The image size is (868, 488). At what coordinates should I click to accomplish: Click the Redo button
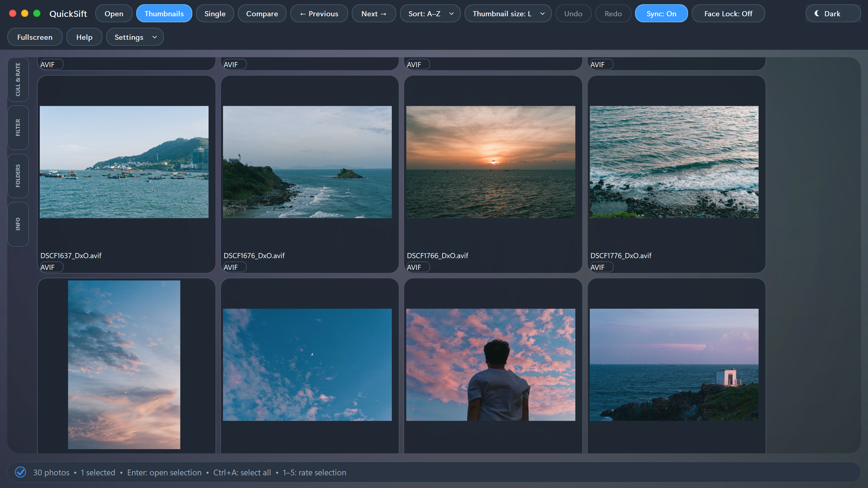[x=613, y=14]
